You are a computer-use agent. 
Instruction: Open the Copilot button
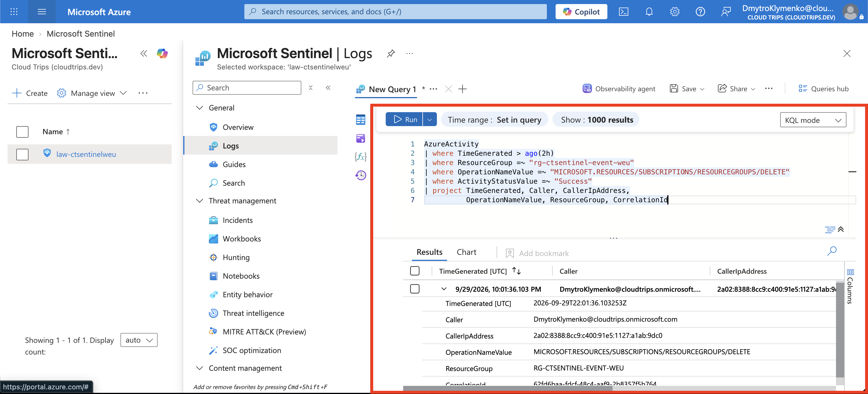coord(581,12)
